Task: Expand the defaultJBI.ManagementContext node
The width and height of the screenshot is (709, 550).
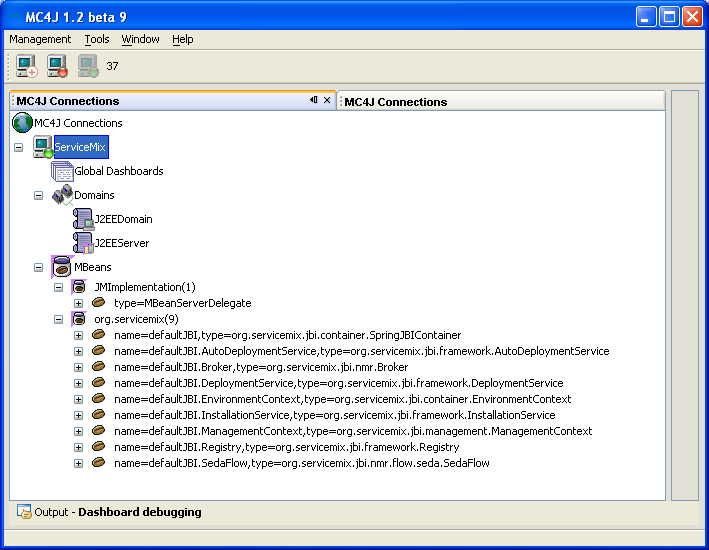Action: pyautogui.click(x=78, y=431)
